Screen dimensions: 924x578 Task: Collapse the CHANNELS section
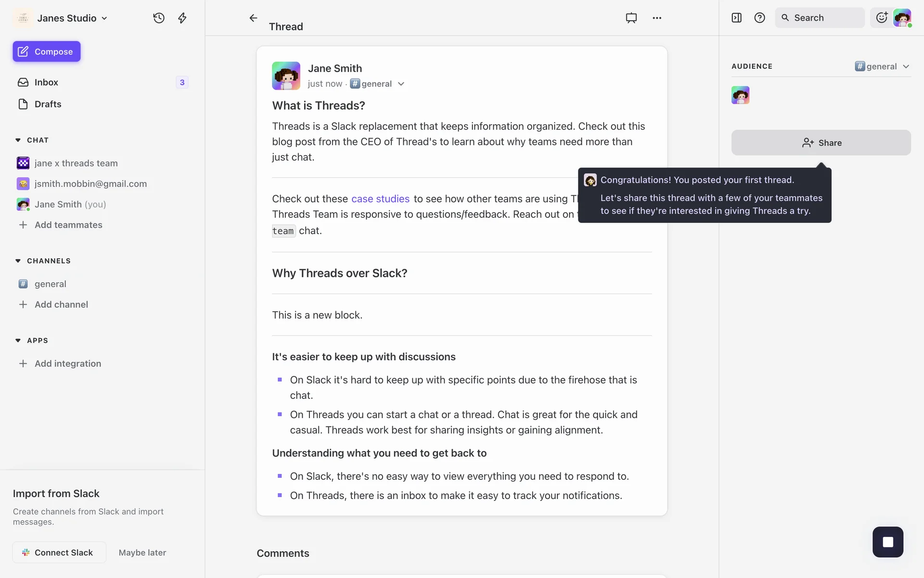[x=18, y=261]
